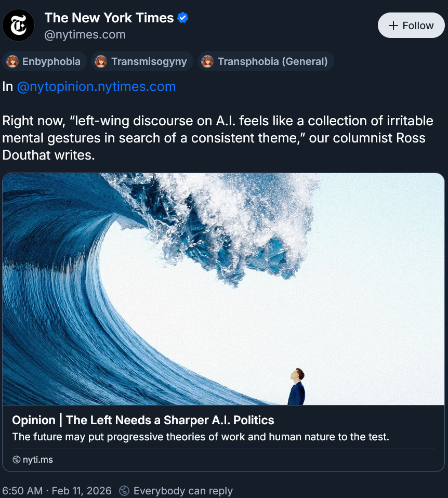
Task: Click the 6:50 AM Feb 11, 2026 timestamp
Action: pyautogui.click(x=57, y=491)
